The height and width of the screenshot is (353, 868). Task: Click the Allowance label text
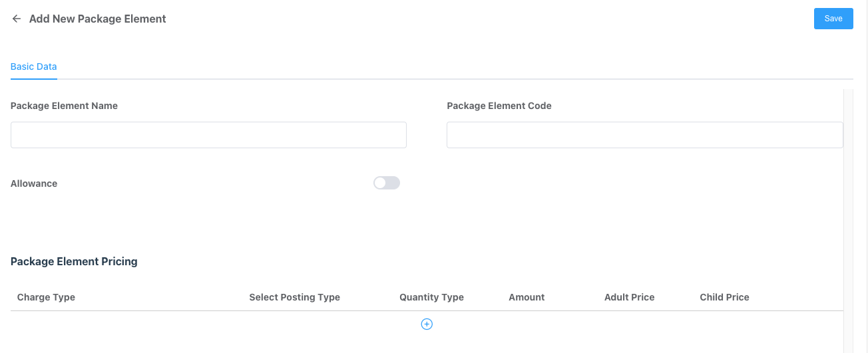pos(34,183)
